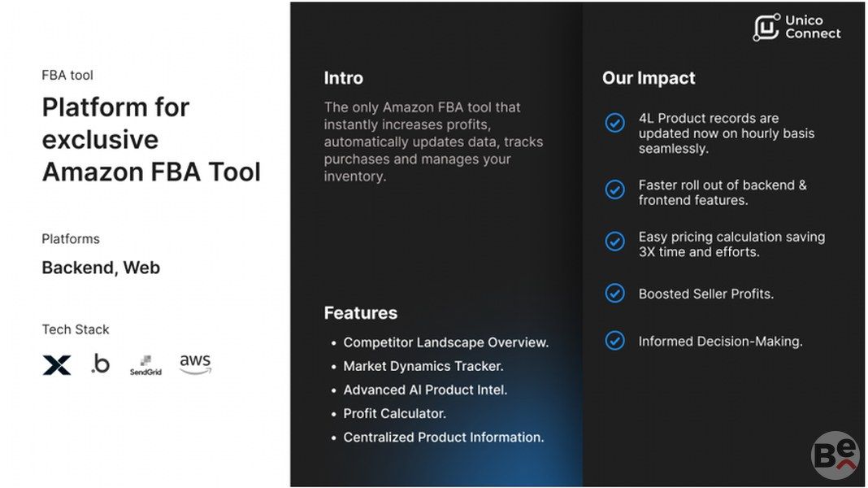868x488 pixels.
Task: Click the blue X tech stack logo
Action: [x=57, y=365]
